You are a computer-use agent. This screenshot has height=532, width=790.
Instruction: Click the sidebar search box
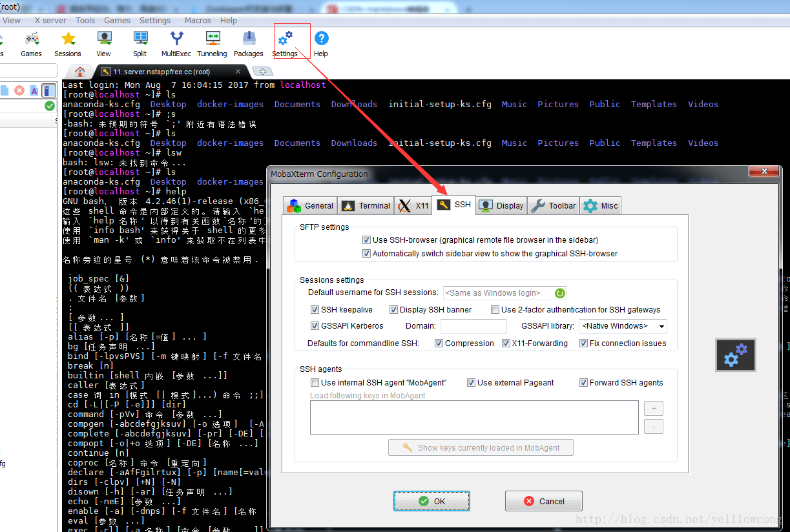(28, 70)
